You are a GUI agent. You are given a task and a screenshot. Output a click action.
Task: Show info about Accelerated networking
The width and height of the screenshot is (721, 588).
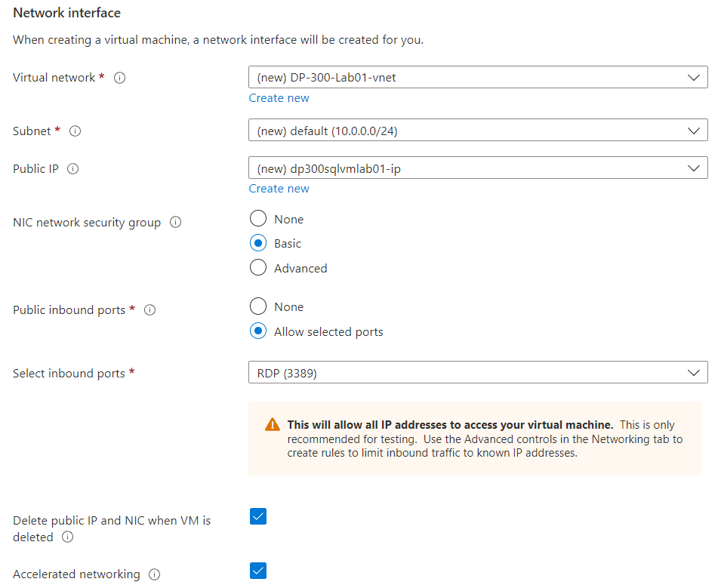pos(154,574)
